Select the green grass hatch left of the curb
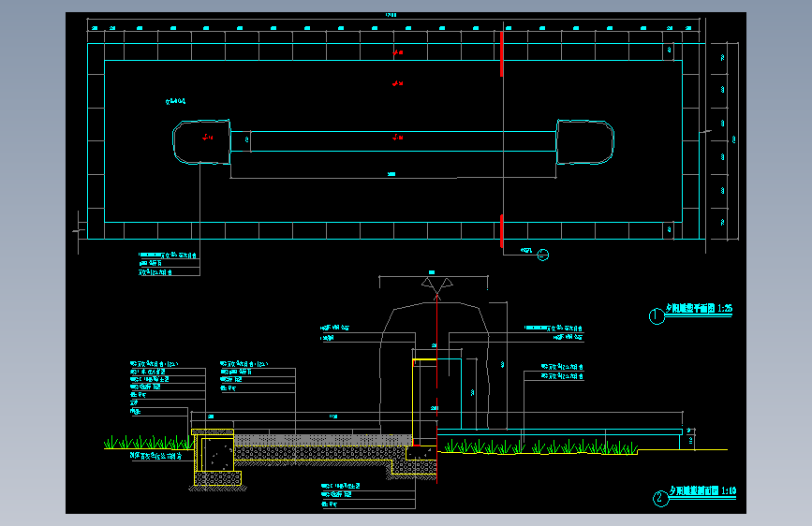 pos(148,442)
